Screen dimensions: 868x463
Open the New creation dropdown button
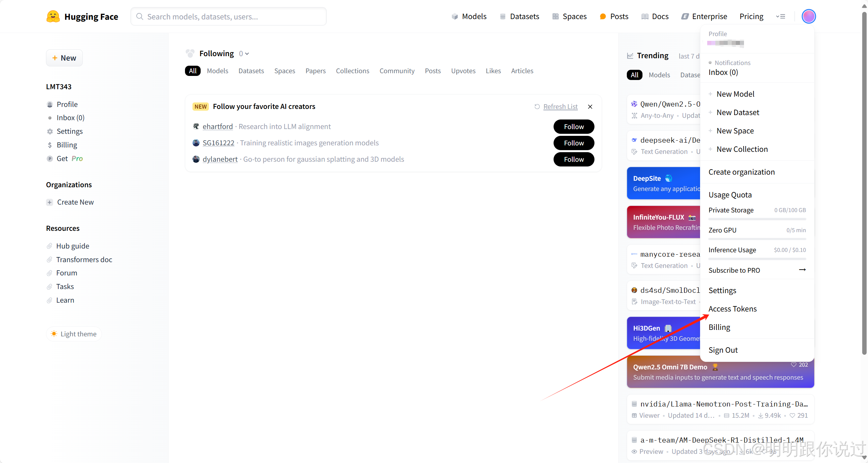64,58
